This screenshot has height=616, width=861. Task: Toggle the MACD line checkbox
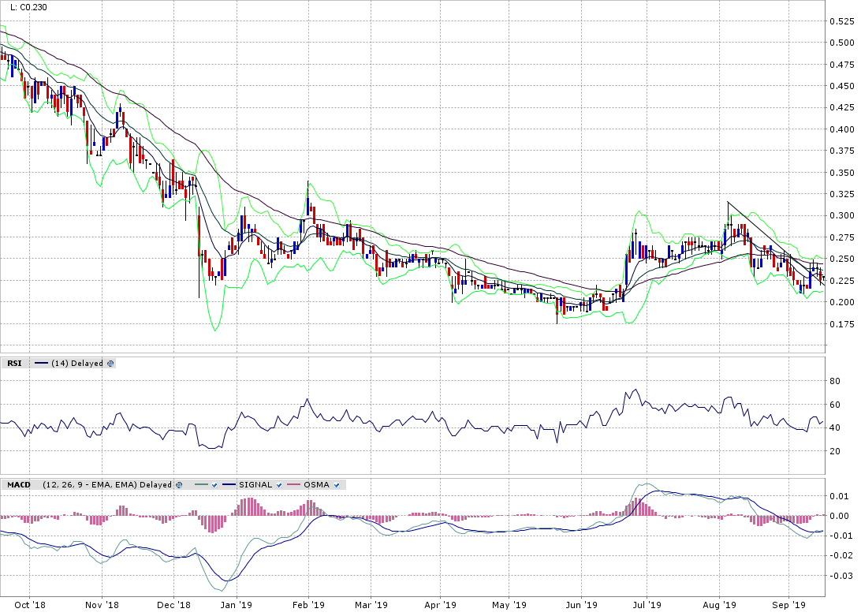click(216, 485)
